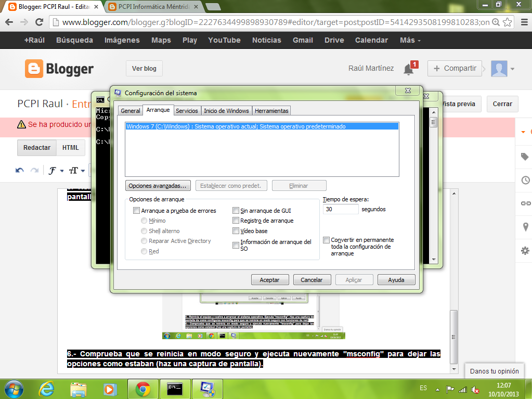This screenshot has width=532, height=399.
Task: Open the options gear icon in sidebar
Action: pyautogui.click(x=525, y=251)
